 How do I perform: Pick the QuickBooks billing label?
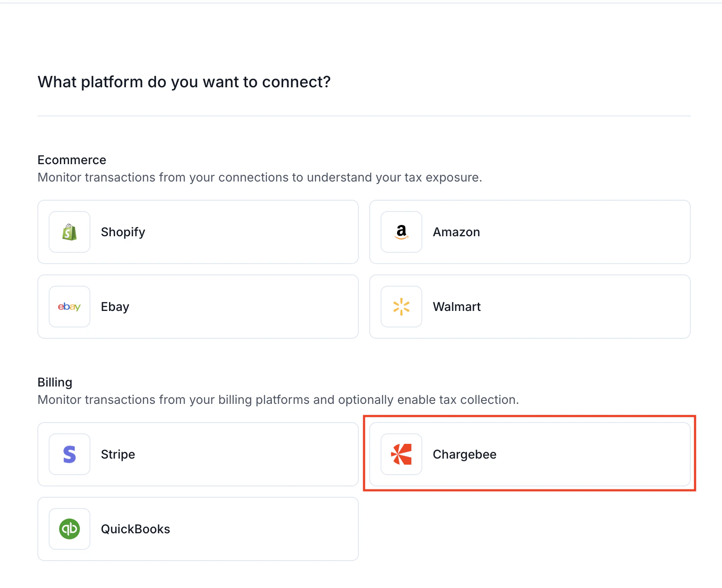click(x=136, y=529)
